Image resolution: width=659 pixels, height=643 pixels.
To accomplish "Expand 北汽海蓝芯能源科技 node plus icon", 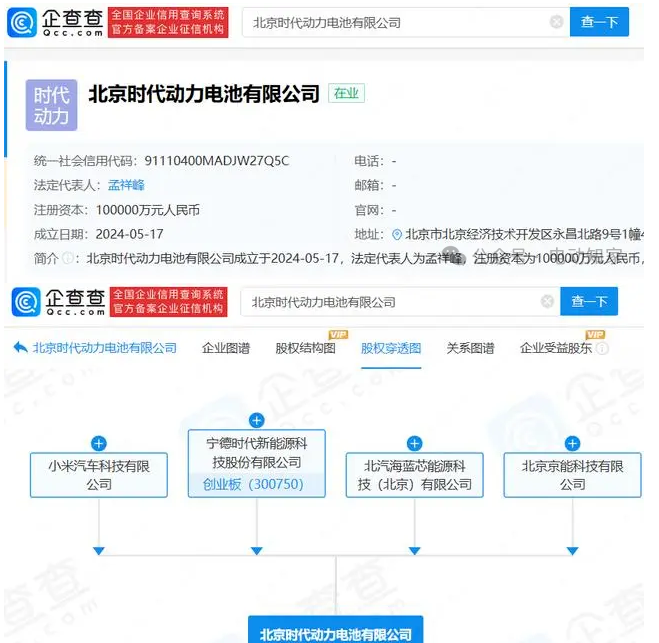I will [414, 443].
